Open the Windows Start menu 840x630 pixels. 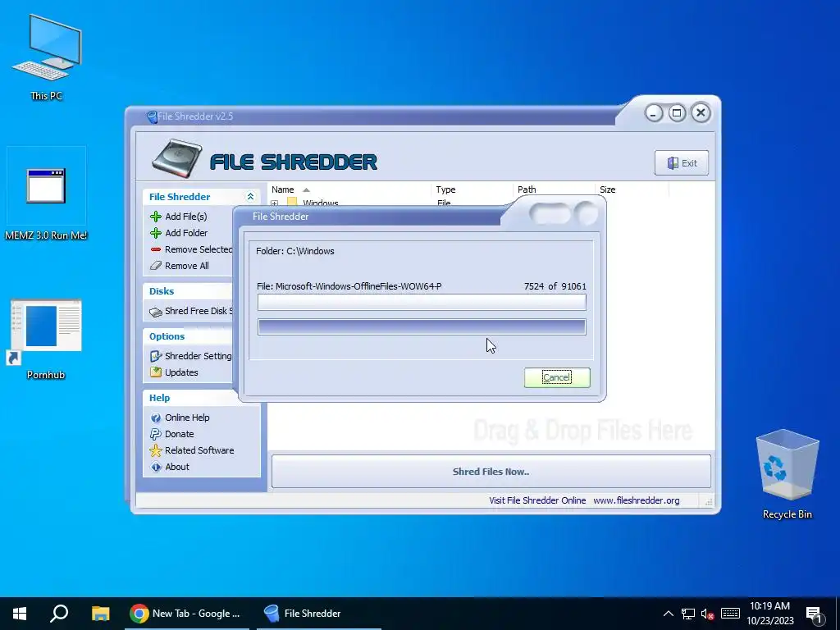(x=20, y=614)
